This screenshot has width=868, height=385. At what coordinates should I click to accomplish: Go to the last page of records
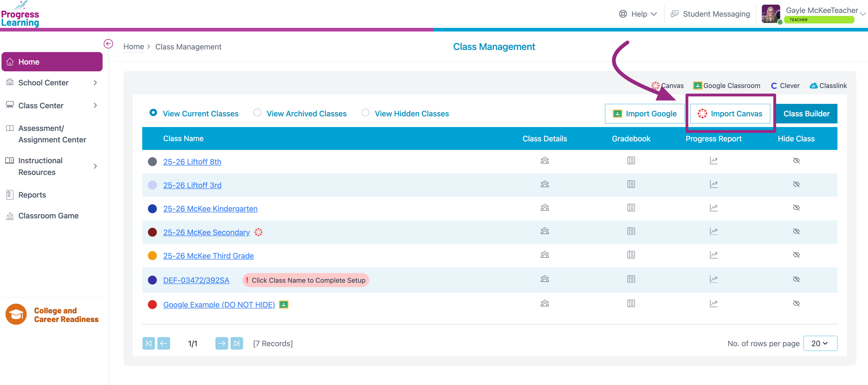[237, 343]
